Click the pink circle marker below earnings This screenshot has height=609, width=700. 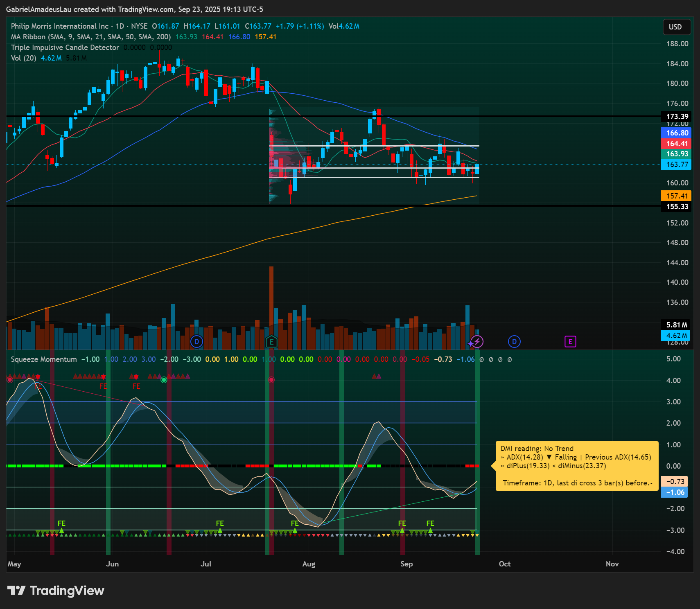271,380
